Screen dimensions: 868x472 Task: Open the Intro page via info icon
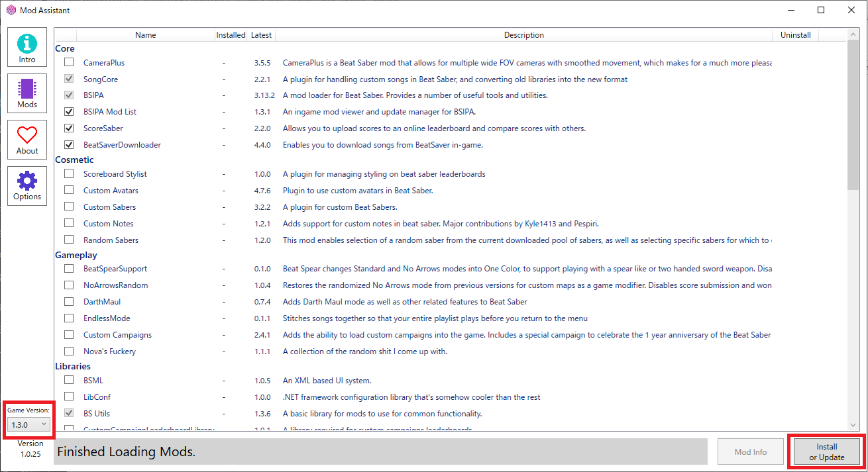[27, 46]
